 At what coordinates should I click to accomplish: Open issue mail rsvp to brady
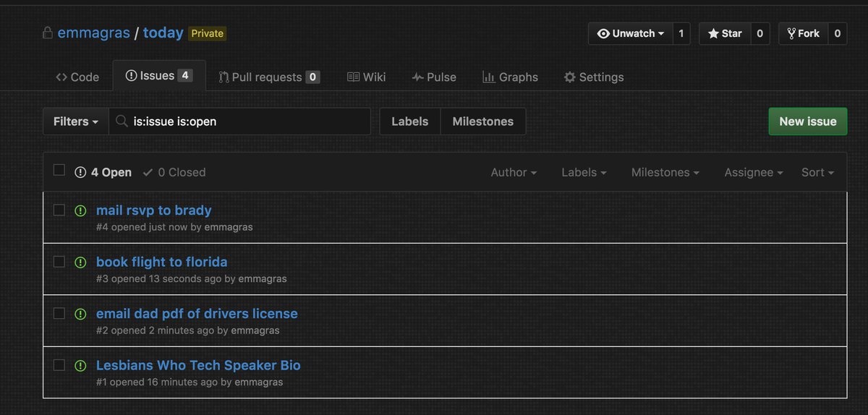(x=154, y=210)
